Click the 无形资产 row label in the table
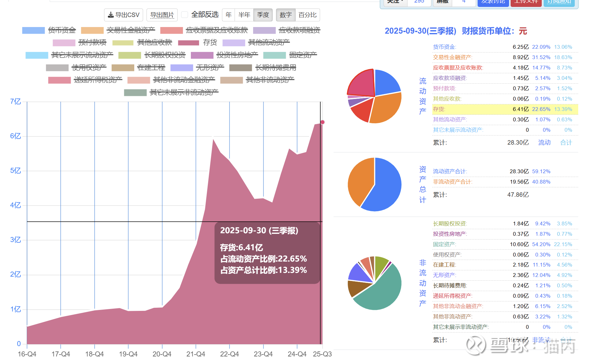The image size is (593, 364). click(x=444, y=275)
